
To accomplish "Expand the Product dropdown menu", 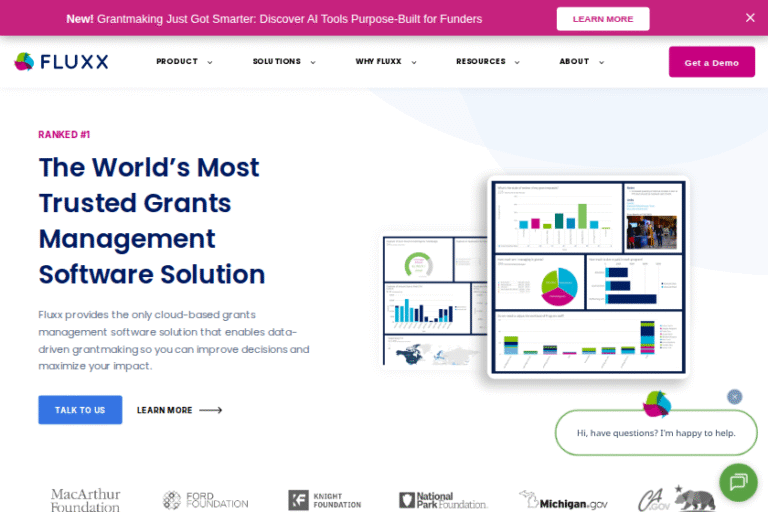I will pyautogui.click(x=184, y=62).
